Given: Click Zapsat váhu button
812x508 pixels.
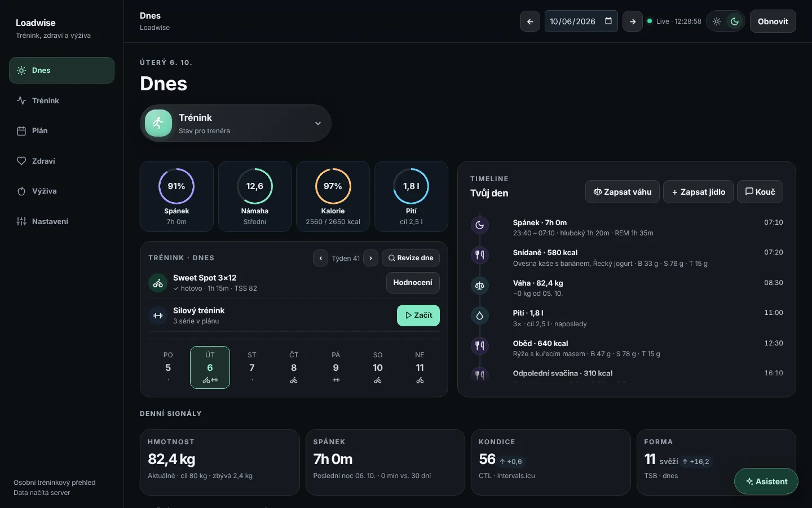Looking at the screenshot, I should [622, 192].
